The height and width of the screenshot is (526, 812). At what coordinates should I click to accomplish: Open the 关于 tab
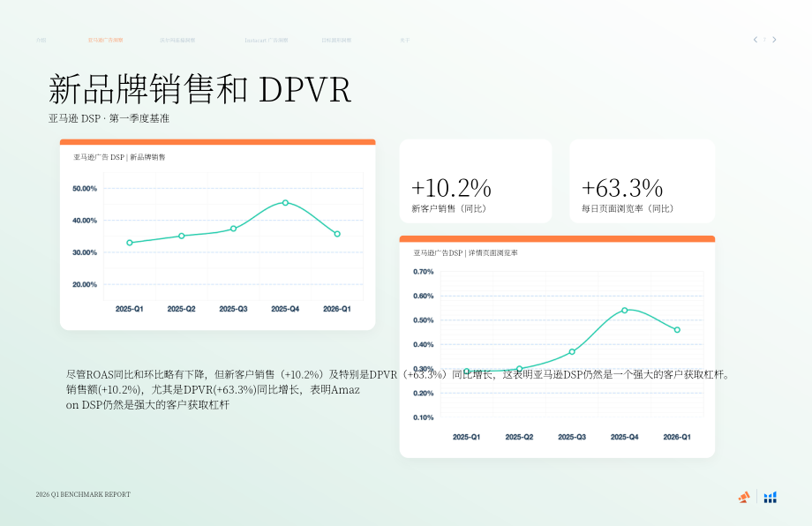[x=405, y=40]
